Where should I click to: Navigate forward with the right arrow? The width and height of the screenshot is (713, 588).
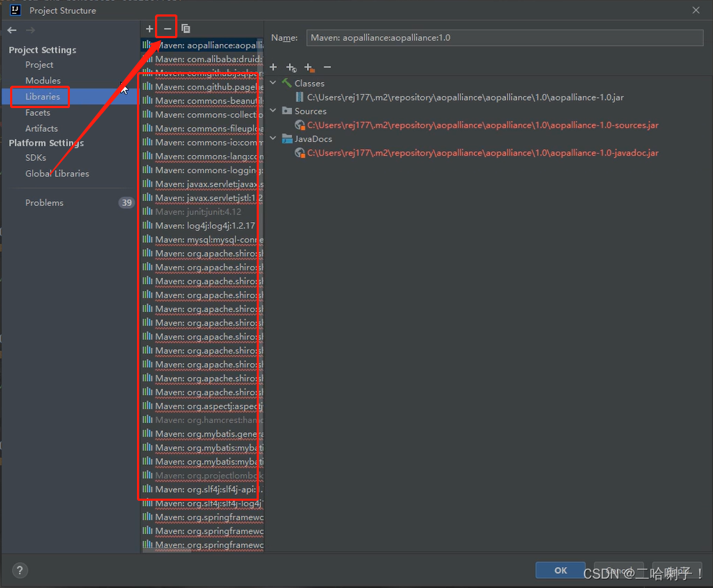click(30, 30)
